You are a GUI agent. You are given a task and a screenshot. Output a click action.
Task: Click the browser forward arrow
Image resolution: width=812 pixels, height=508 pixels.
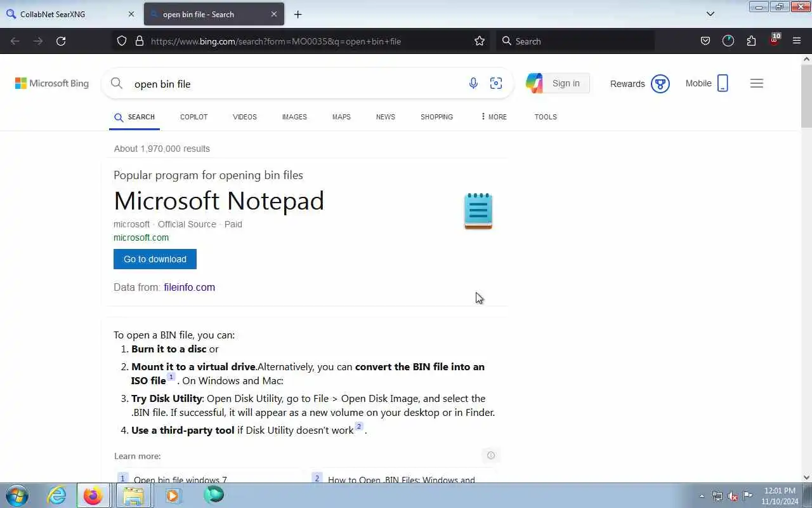38,41
